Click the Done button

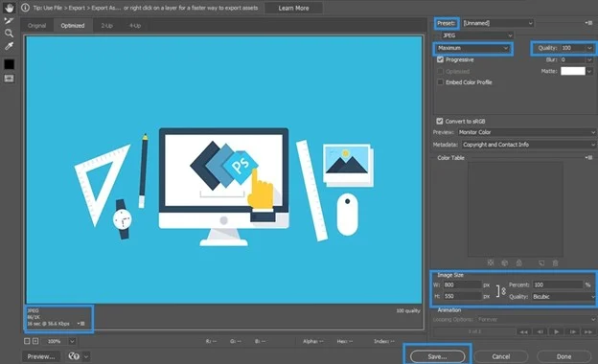pos(563,356)
